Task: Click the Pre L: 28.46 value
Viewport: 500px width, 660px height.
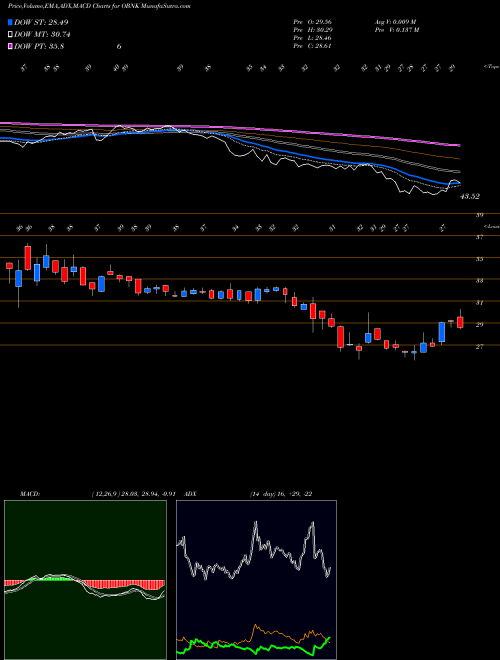Action: [x=313, y=38]
